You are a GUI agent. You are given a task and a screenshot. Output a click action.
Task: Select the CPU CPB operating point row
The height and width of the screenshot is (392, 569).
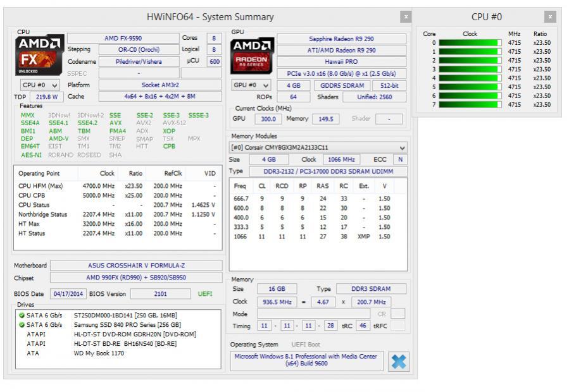(x=118, y=195)
